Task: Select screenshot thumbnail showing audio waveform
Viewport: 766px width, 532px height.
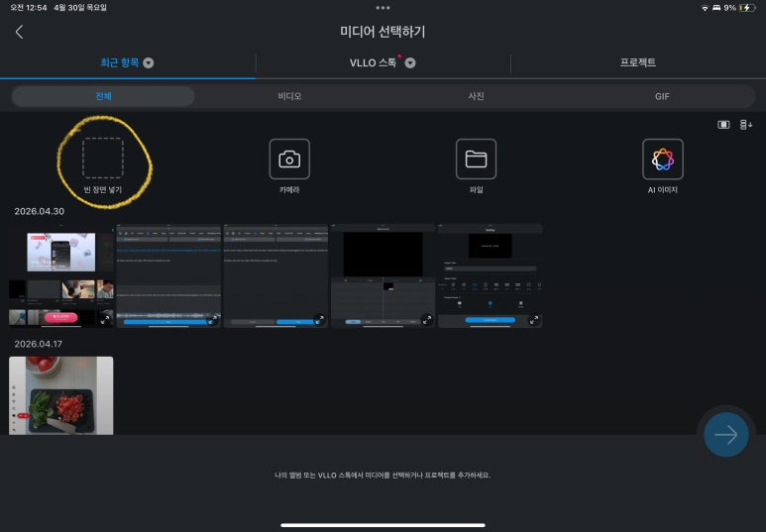Action: coord(168,276)
